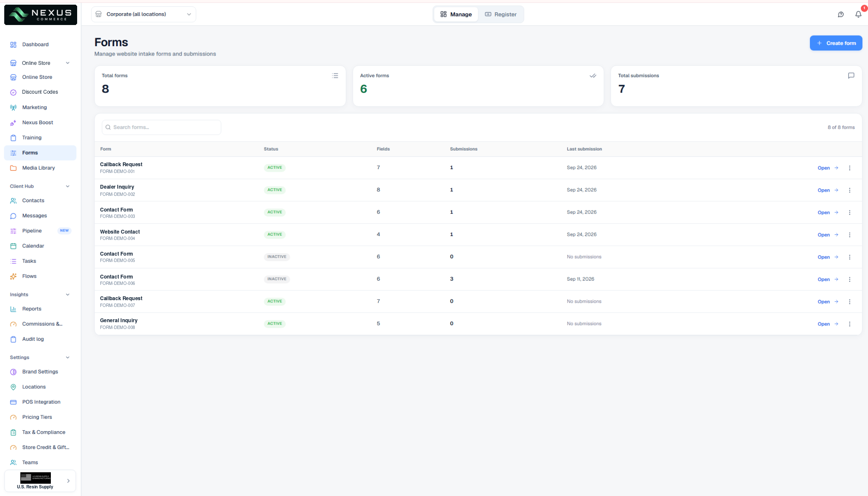Go to Marketing in the sidebar

40,107
